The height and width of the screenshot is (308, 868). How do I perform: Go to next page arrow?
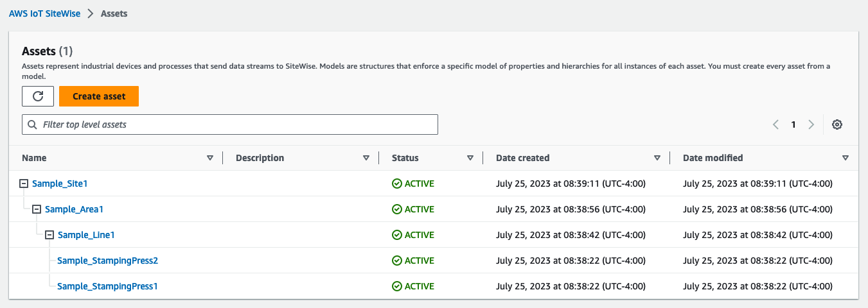(x=811, y=124)
